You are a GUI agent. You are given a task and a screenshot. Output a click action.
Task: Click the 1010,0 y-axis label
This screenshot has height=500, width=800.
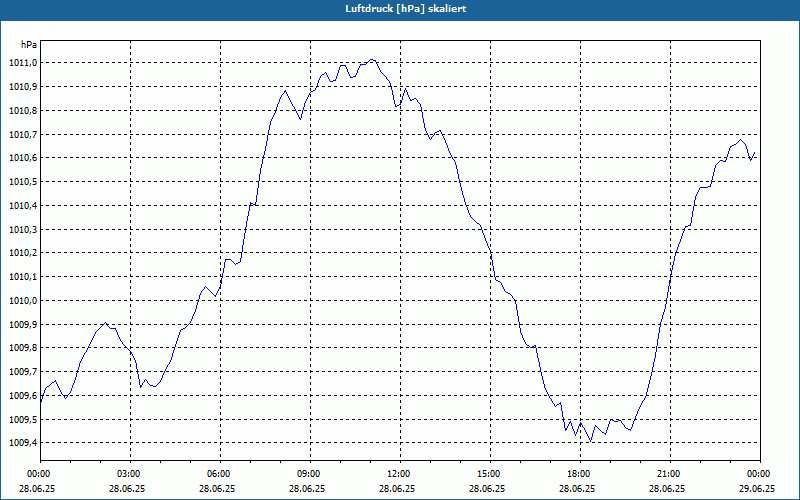23,301
